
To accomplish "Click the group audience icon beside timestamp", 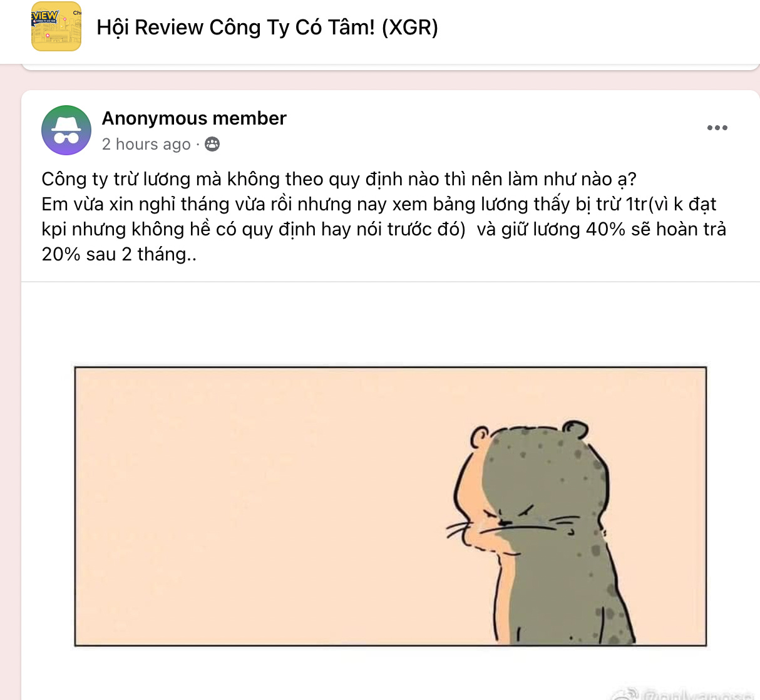I will [212, 145].
